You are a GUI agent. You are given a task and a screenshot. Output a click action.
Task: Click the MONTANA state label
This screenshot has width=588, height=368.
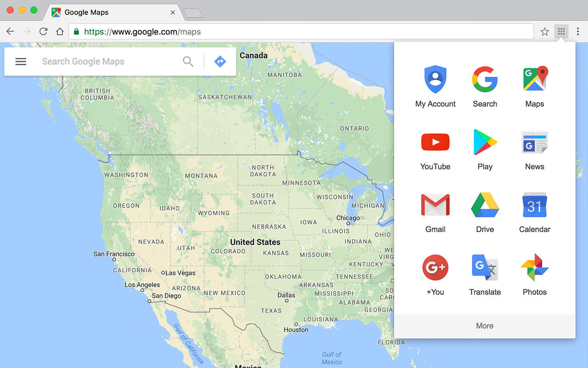(201, 176)
